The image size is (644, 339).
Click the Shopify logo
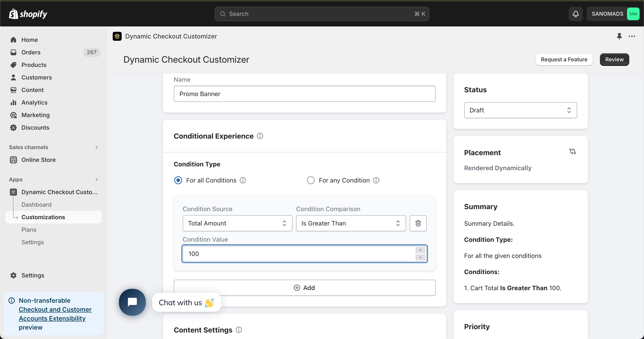[28, 14]
